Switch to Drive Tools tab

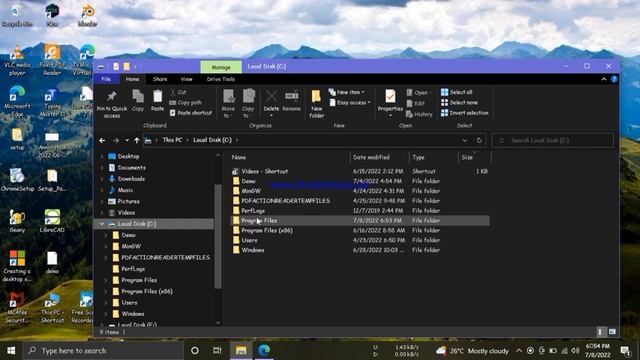(x=220, y=79)
